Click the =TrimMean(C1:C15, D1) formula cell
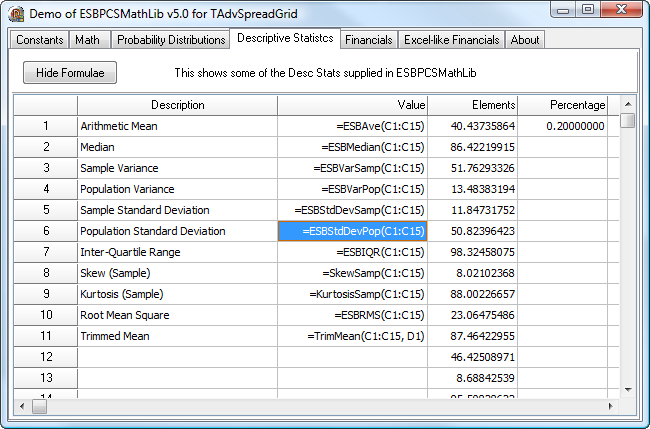Screen dimensions: 650x429 coord(352,336)
